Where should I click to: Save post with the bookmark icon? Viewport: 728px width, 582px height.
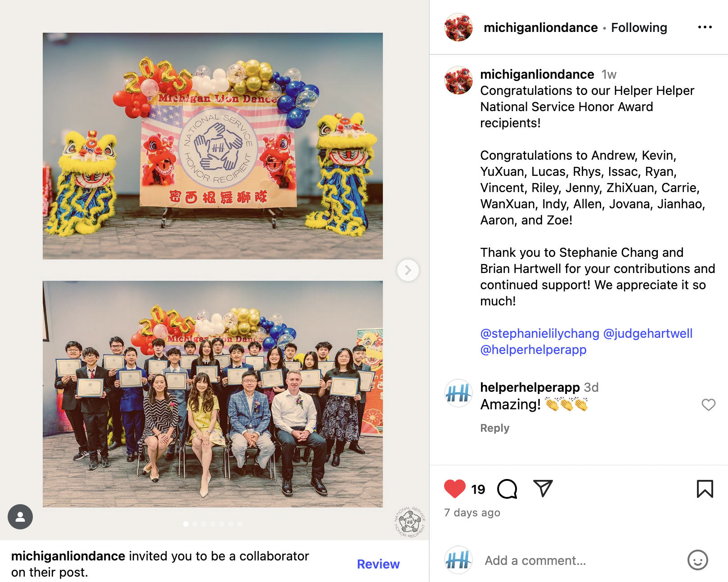tap(705, 489)
